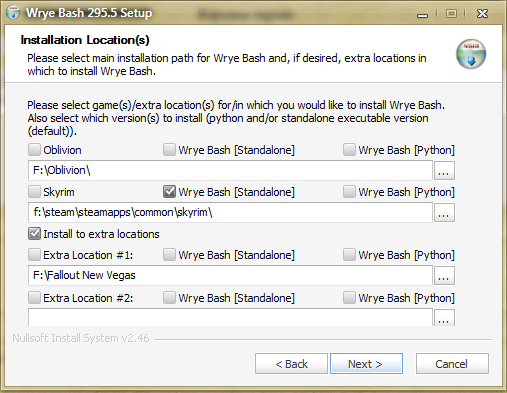Click the NSIS installer logo in header

(471, 54)
